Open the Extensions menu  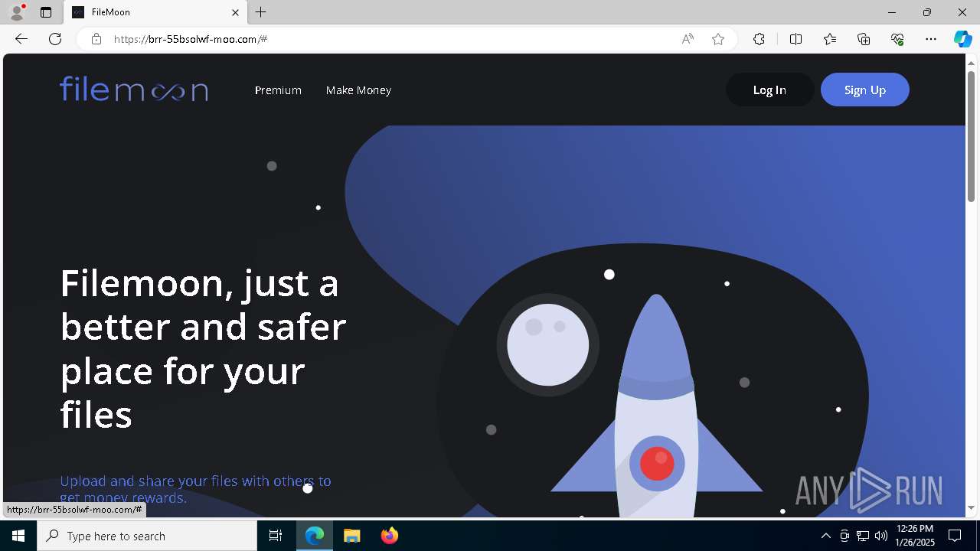759,39
